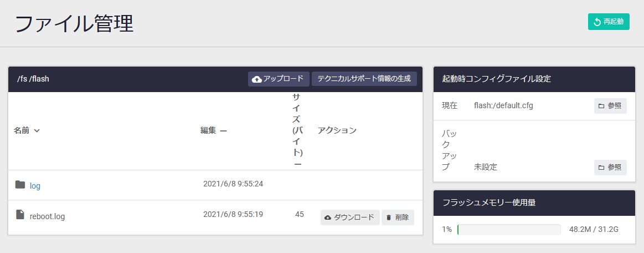Click the 再起動 restart button
Viewport: 644px width, 253px height.
click(609, 22)
